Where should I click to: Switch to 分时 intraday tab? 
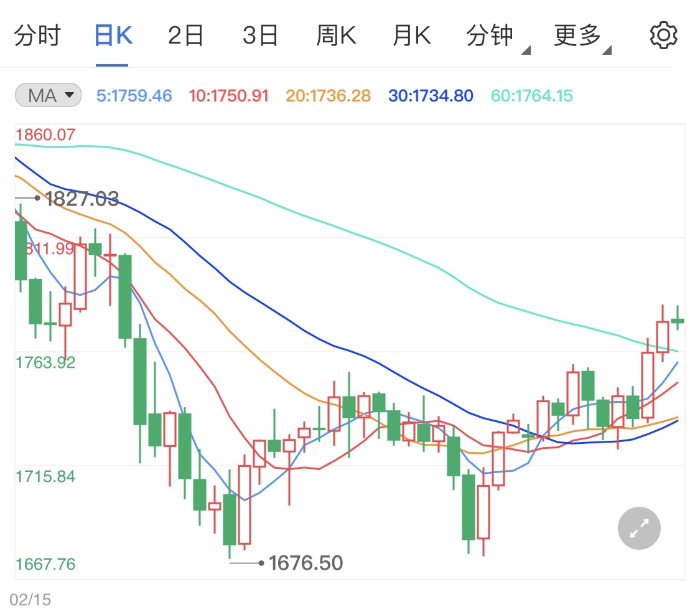point(37,35)
